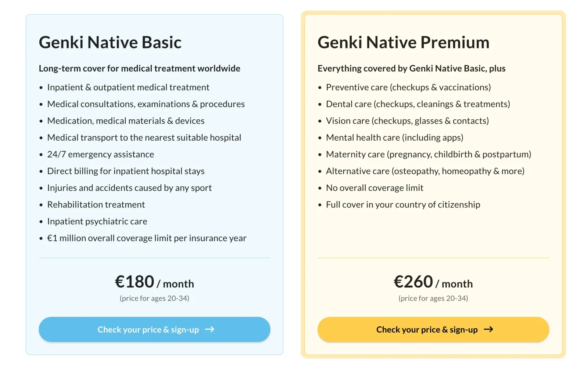Click the arrow icon in the Basic sign-up button
Viewport: 588px width, 365px height.
point(210,329)
